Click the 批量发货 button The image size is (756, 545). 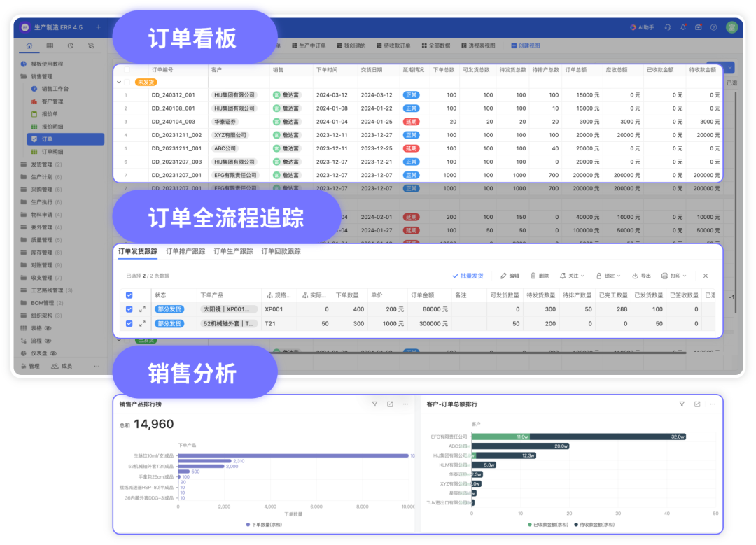(x=468, y=276)
